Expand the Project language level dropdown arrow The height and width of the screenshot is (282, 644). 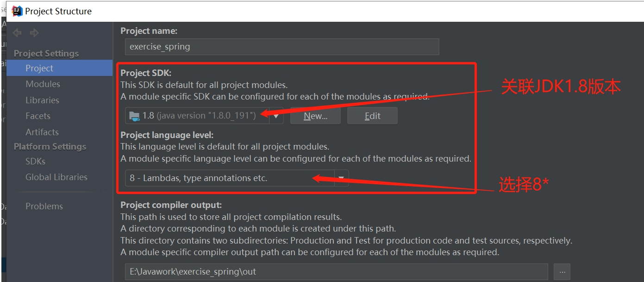coord(342,178)
